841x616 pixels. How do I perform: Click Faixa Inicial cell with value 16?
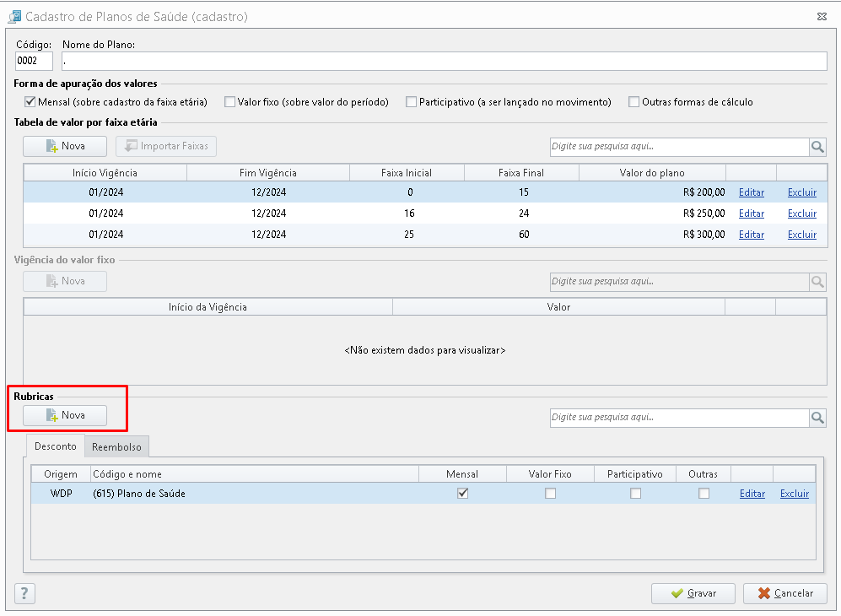pyautogui.click(x=407, y=213)
